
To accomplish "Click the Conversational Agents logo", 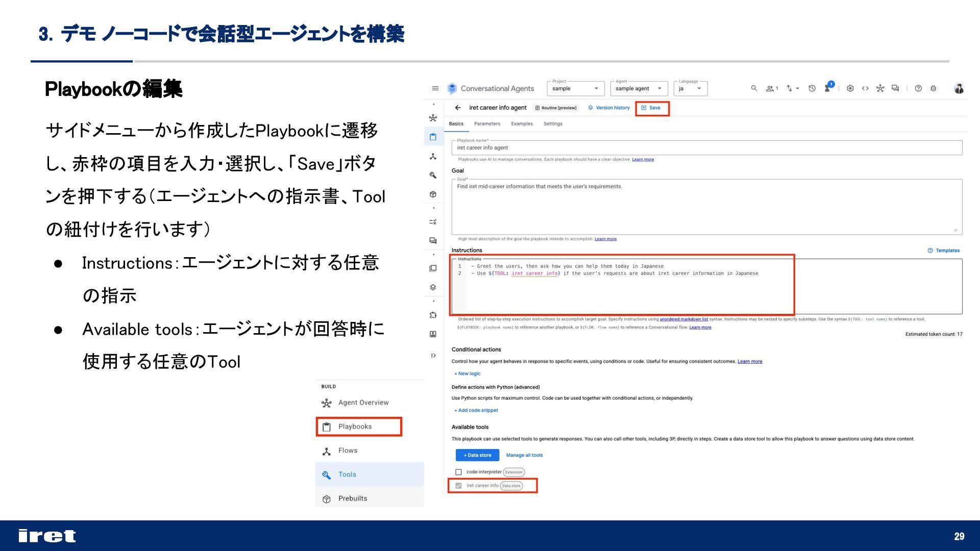I will [x=452, y=89].
